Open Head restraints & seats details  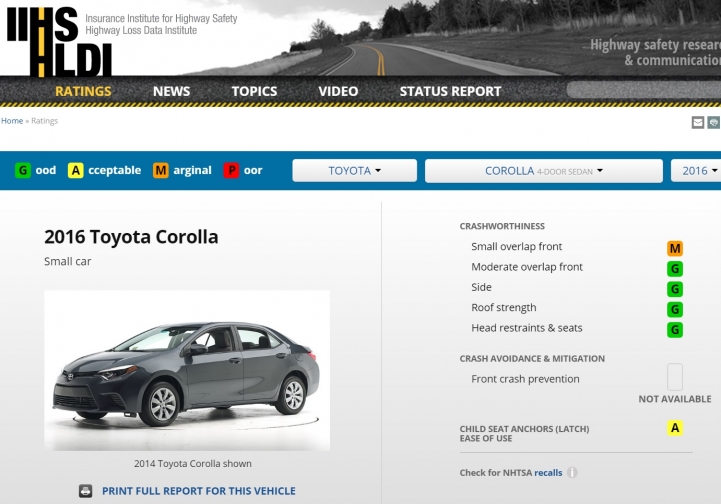[x=526, y=328]
